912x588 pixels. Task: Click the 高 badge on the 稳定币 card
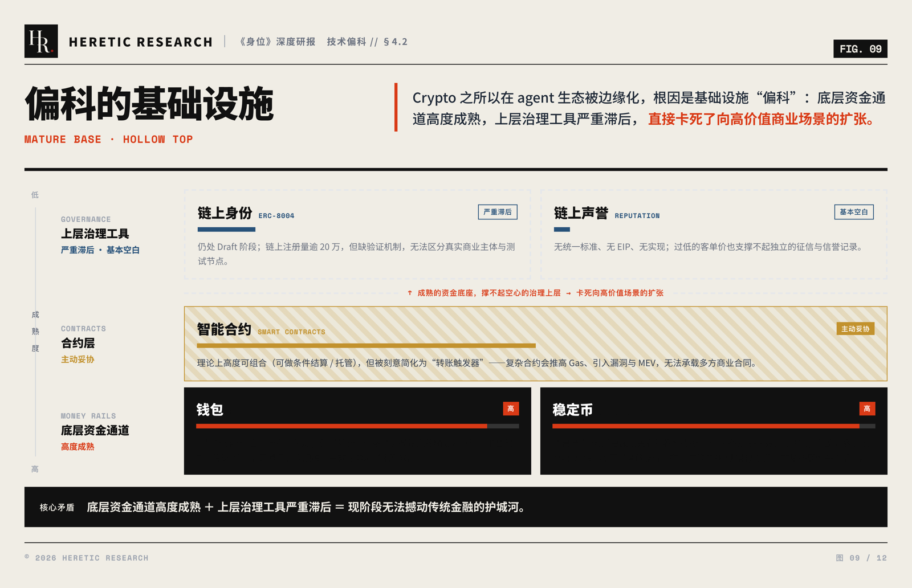(x=867, y=409)
